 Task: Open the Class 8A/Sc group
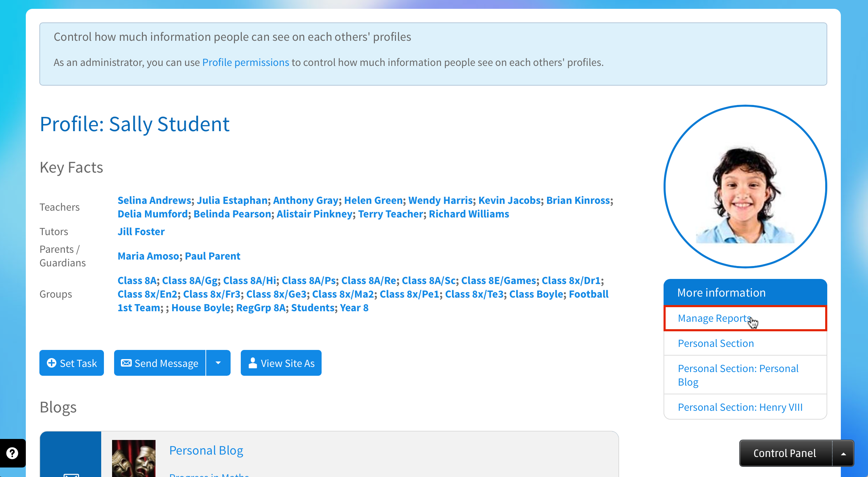pos(429,280)
